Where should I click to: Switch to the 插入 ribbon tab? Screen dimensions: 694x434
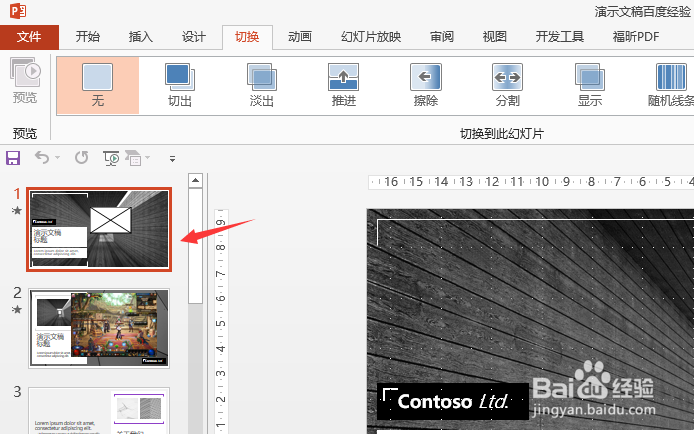(x=141, y=37)
